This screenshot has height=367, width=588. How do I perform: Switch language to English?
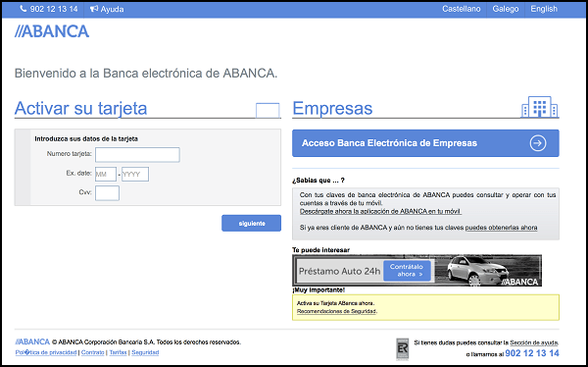tap(544, 9)
